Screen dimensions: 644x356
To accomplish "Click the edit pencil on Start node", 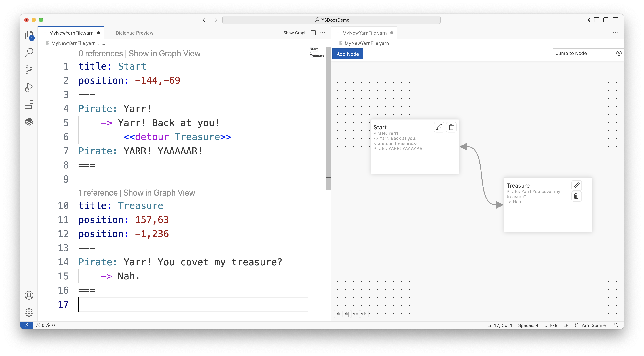I will pos(439,127).
